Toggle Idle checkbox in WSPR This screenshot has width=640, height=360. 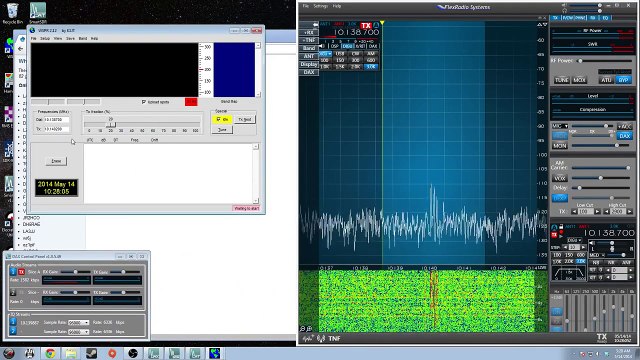[x=219, y=119]
